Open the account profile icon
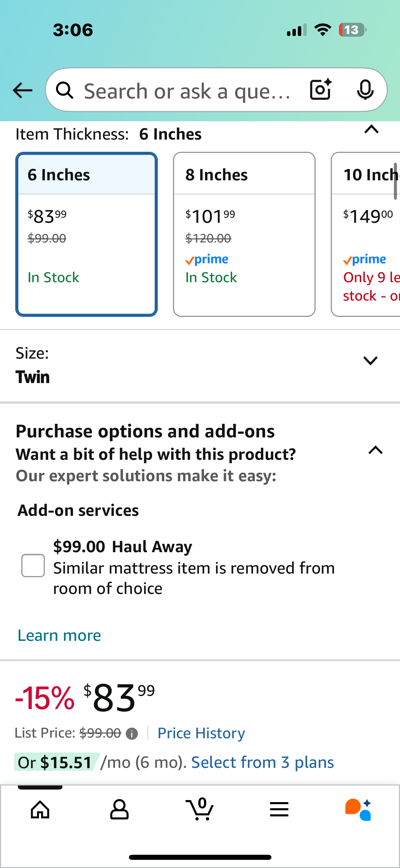The width and height of the screenshot is (400, 868). 119,810
